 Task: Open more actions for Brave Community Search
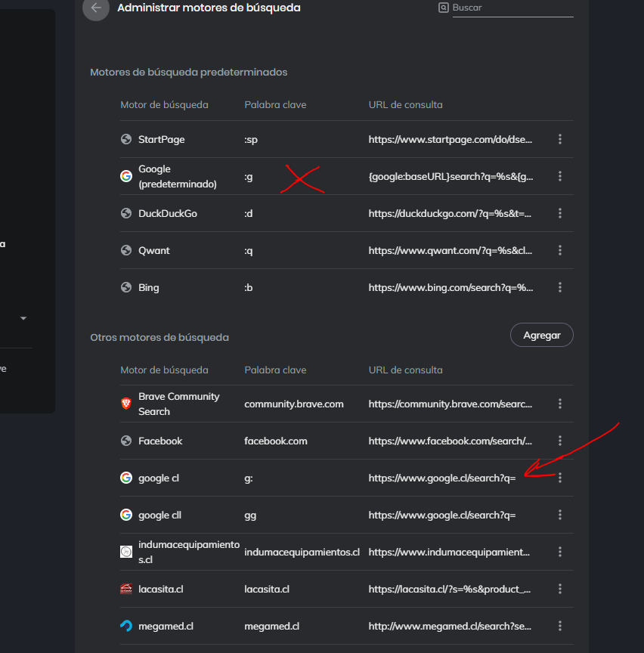point(560,404)
